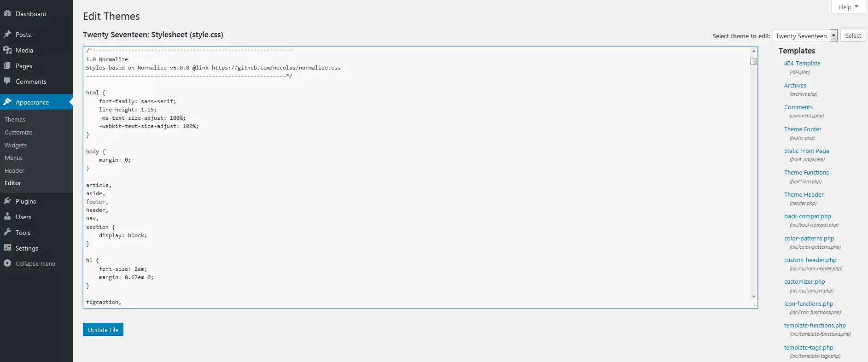Expand the Help tab
The image size is (868, 362).
pyautogui.click(x=848, y=7)
